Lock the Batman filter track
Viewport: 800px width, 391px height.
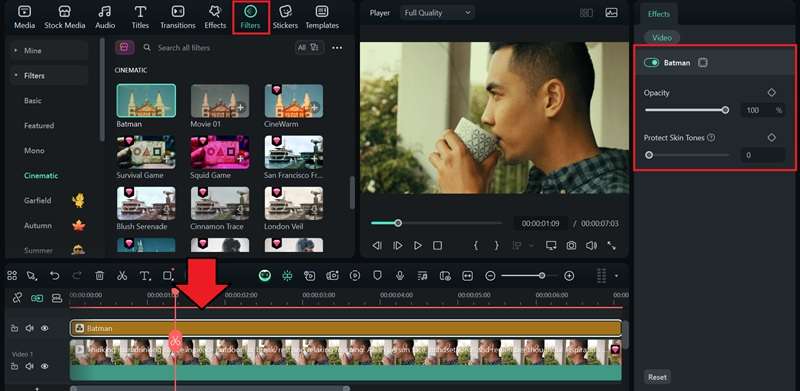(14, 328)
